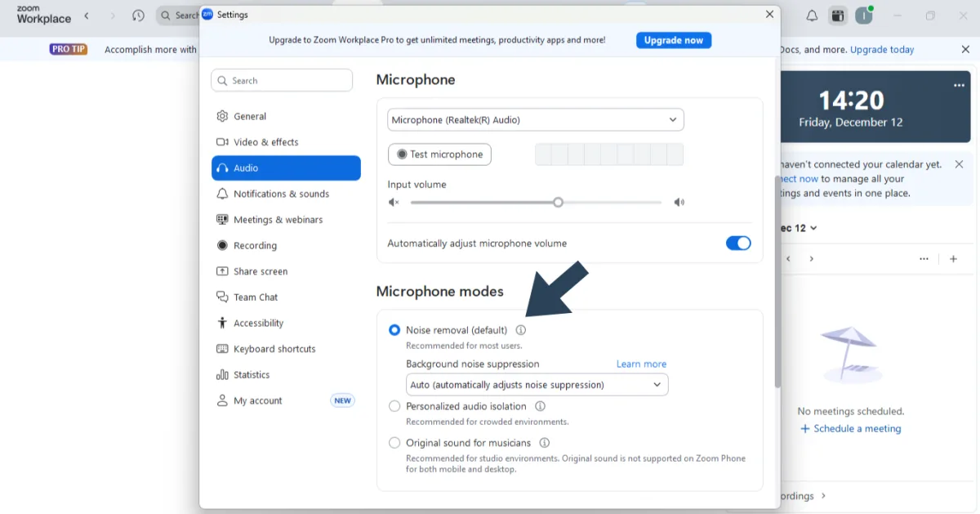Open the three-dot menu on clock widget

[959, 86]
